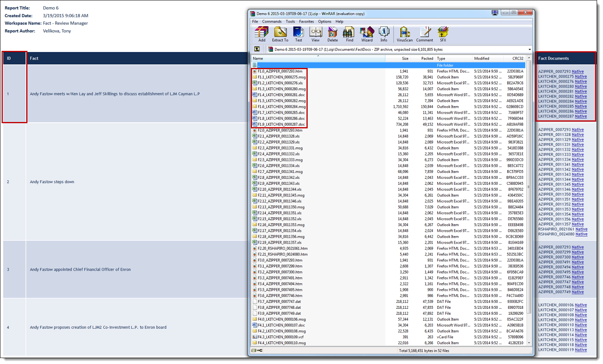Sort files by the Size column

tap(405, 58)
